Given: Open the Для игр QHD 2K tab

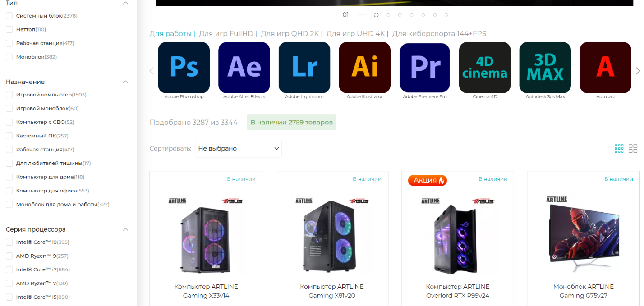Looking at the screenshot, I should pos(290,34).
